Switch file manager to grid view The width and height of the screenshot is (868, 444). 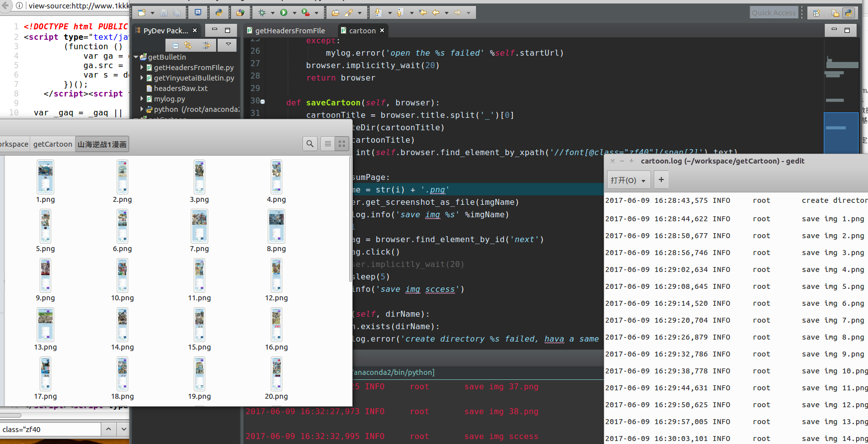(x=342, y=144)
